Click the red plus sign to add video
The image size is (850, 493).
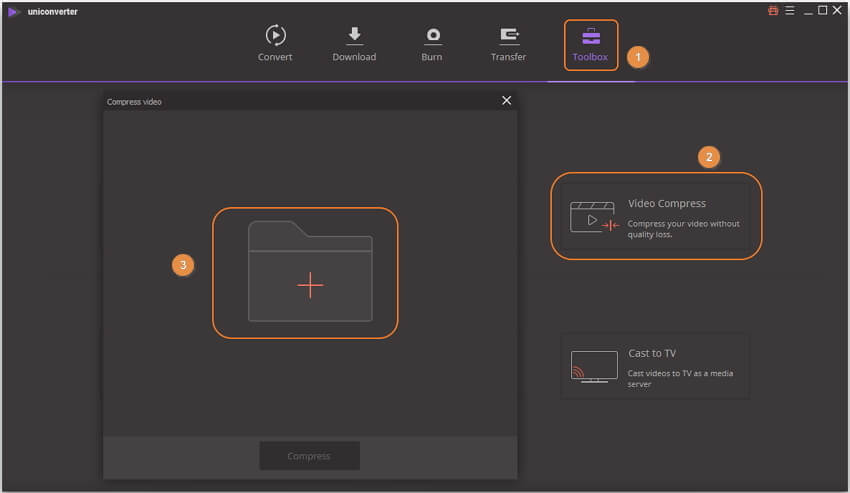311,285
